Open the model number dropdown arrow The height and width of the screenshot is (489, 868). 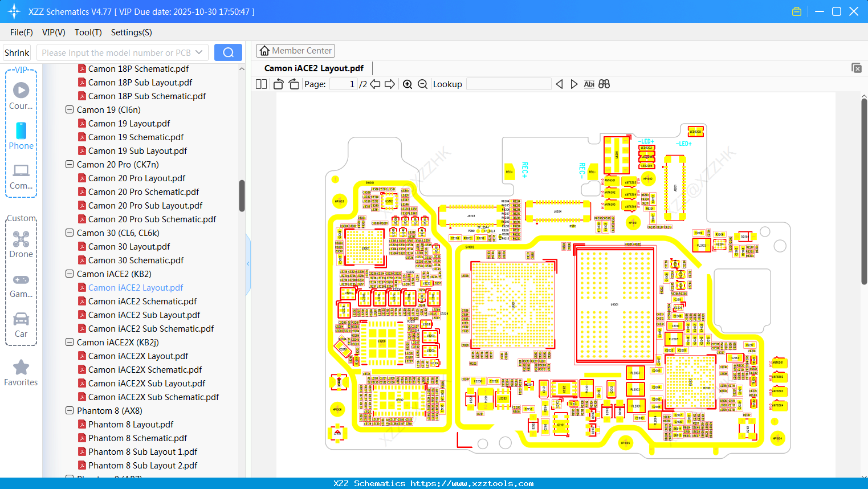(199, 52)
